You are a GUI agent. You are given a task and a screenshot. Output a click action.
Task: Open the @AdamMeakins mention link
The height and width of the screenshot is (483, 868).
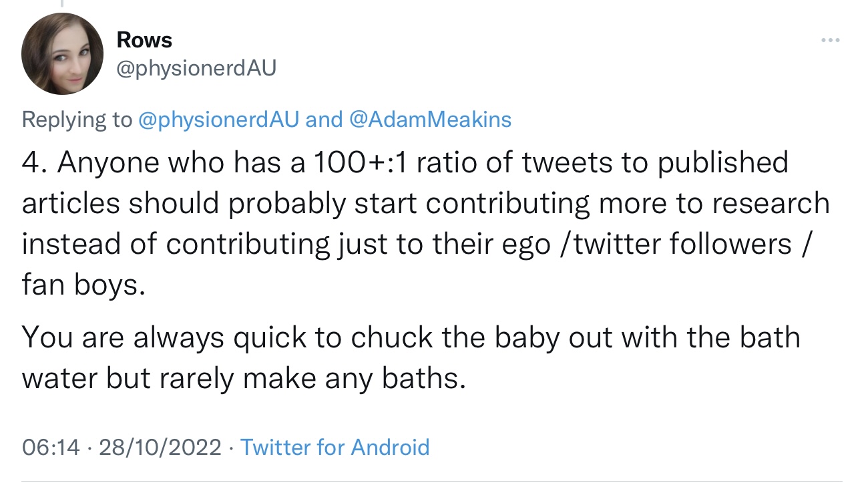tap(430, 120)
